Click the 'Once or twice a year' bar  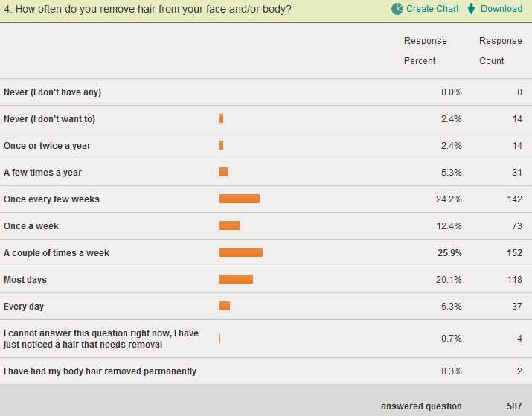click(221, 145)
